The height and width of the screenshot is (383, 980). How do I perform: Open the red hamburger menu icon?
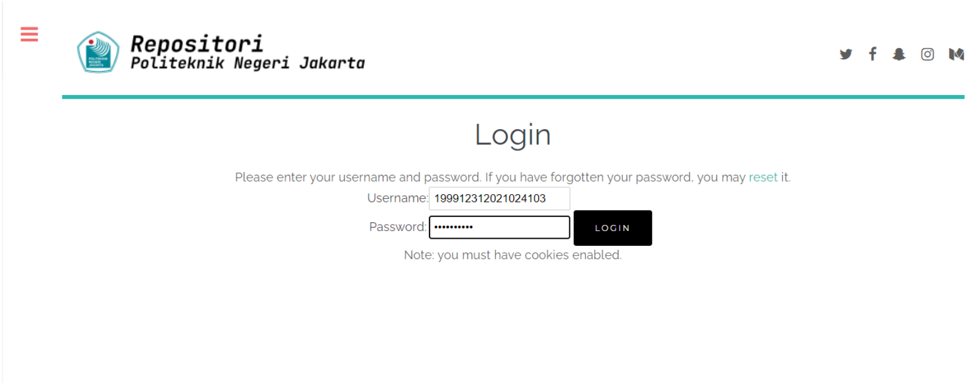(x=28, y=35)
